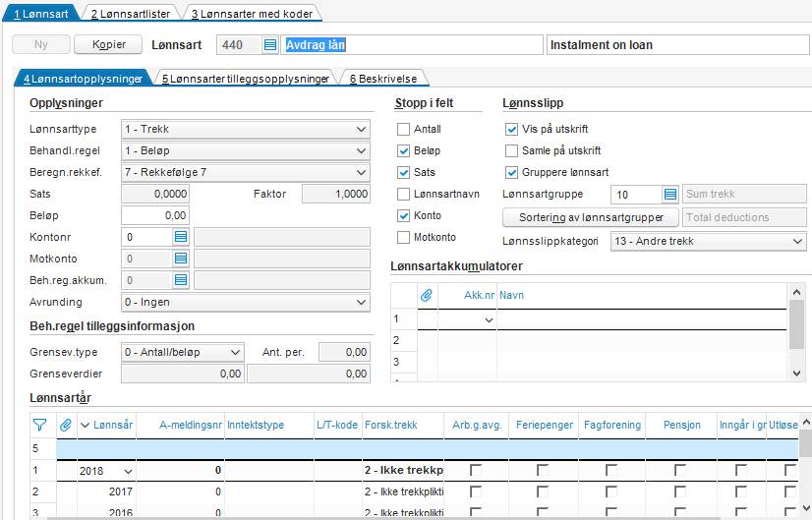Click 2 - Ikke trekkp in 2018 row

coord(403,470)
